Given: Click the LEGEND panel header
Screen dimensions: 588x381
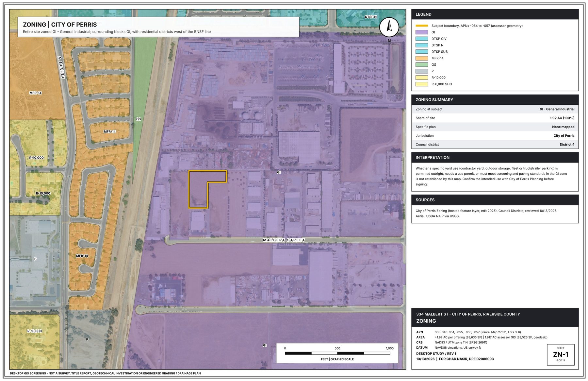Looking at the screenshot, I should (x=495, y=14).
